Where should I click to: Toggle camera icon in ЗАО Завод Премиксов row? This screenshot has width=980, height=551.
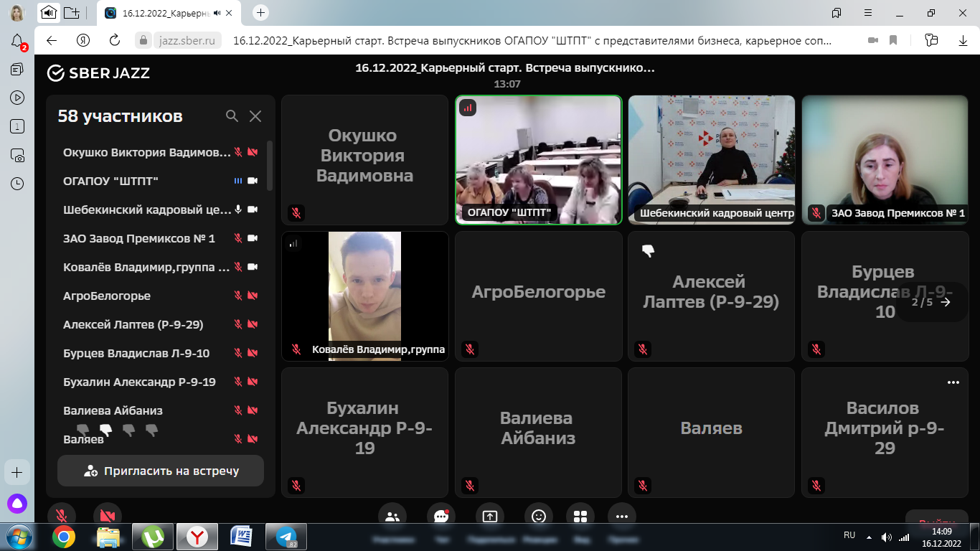click(x=253, y=238)
